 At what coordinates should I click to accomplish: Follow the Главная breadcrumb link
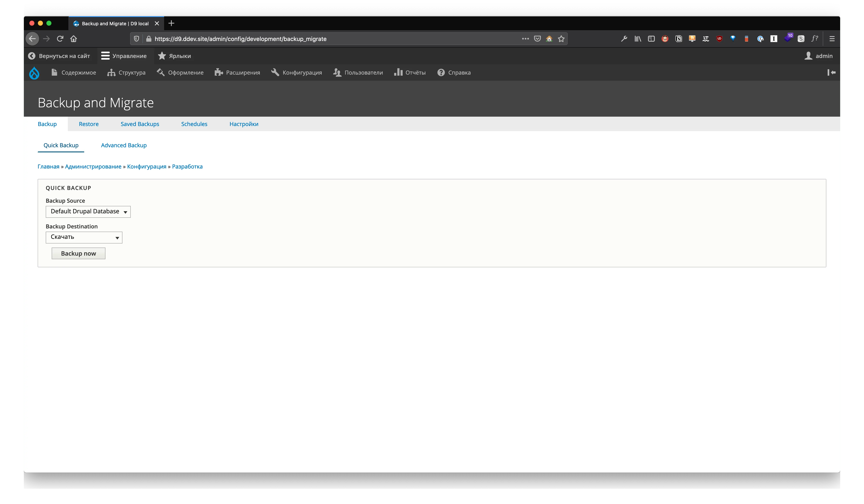48,167
